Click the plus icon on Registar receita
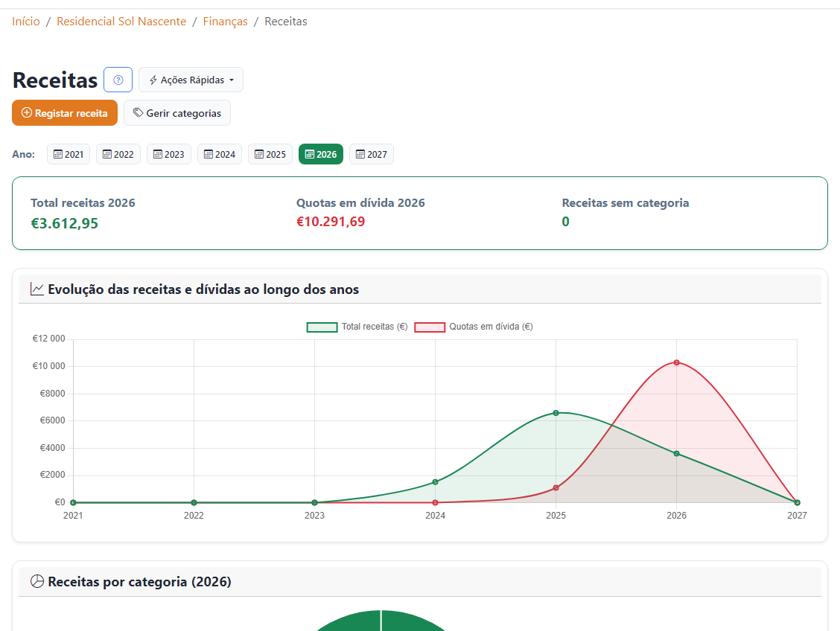 tap(27, 113)
